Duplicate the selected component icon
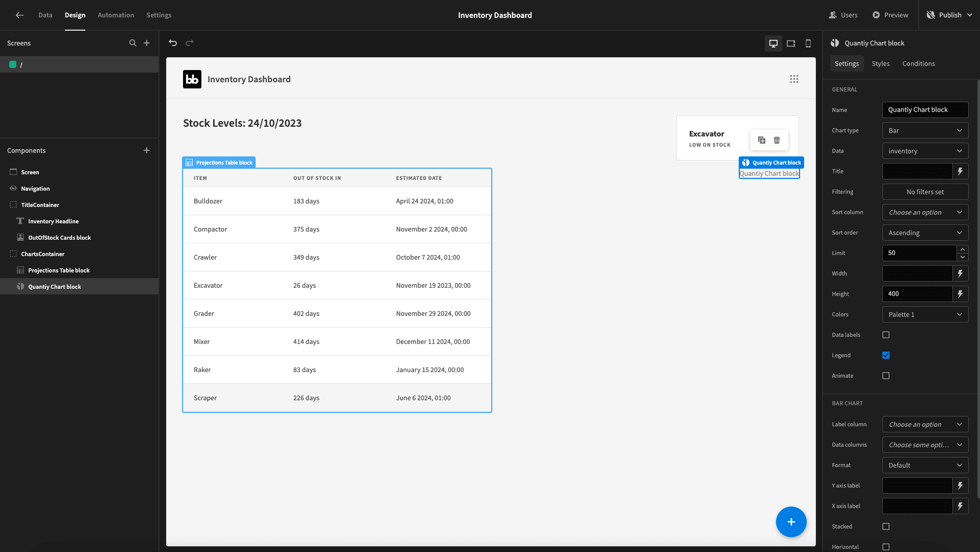Viewport: 980px width, 552px height. click(x=762, y=140)
